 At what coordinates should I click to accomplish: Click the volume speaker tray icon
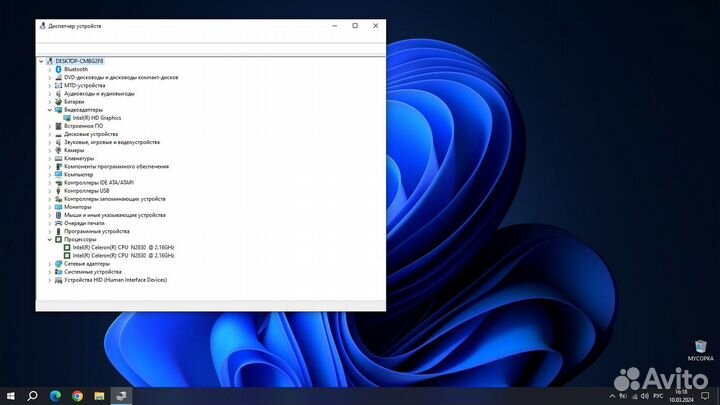click(645, 396)
